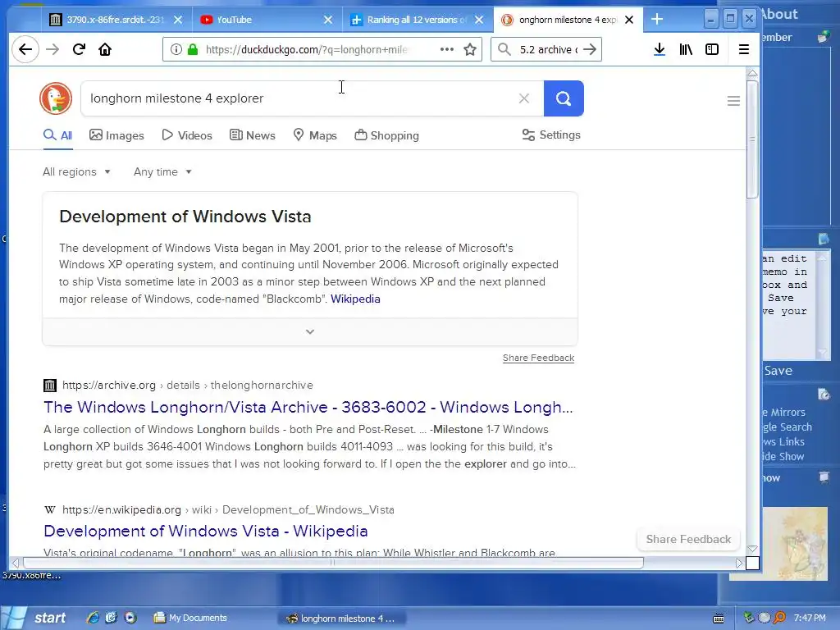
Task: Click the floating Share Feedback button
Action: click(688, 540)
